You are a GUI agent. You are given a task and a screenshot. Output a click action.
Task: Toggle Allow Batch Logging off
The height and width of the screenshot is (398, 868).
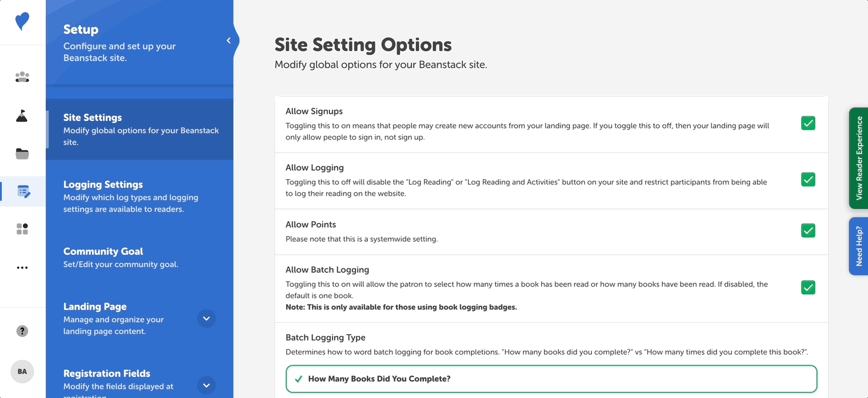[x=808, y=288]
